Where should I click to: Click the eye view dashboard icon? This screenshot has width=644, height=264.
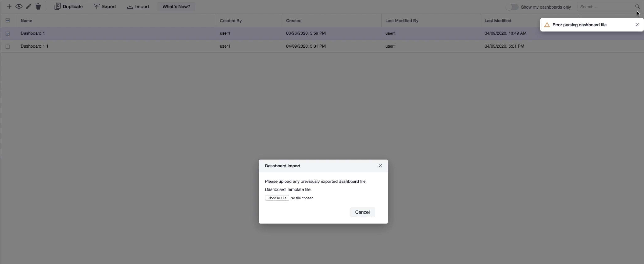coord(19,6)
